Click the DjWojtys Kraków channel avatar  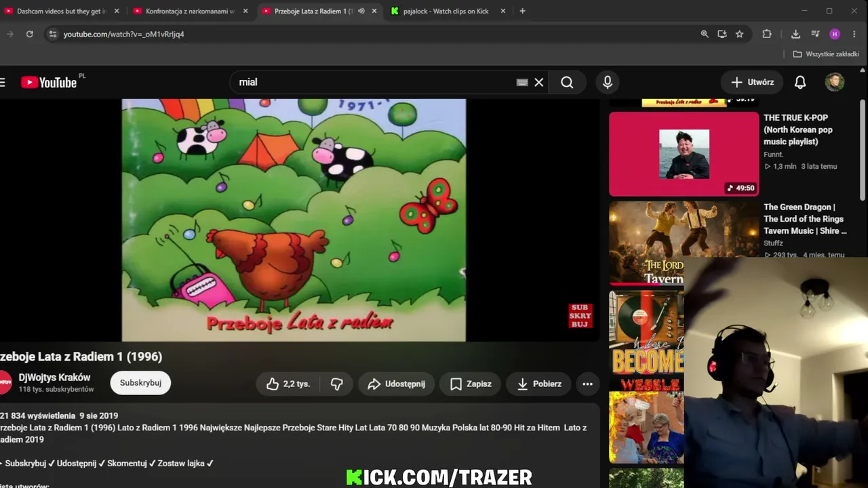click(5, 382)
